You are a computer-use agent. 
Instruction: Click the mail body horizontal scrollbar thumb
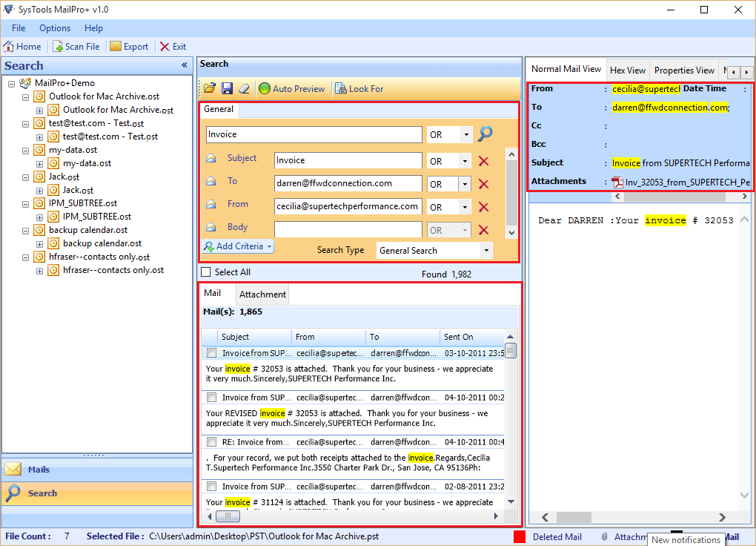coord(574,518)
